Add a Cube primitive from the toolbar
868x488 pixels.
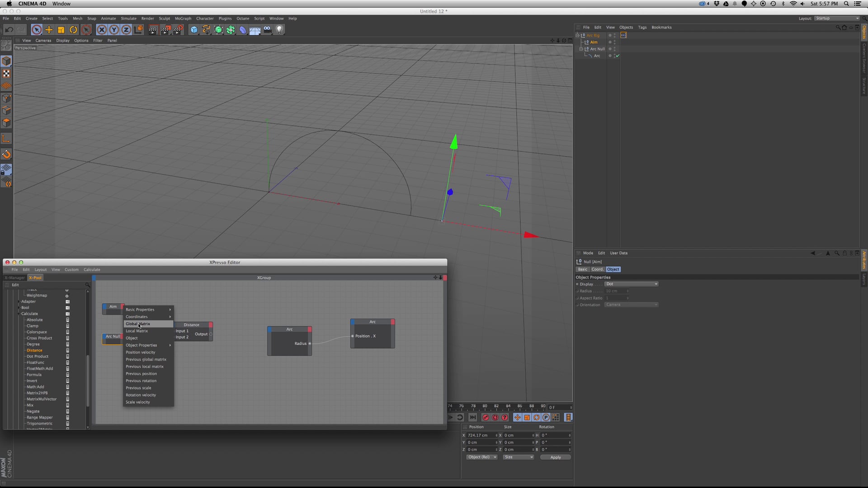click(193, 29)
